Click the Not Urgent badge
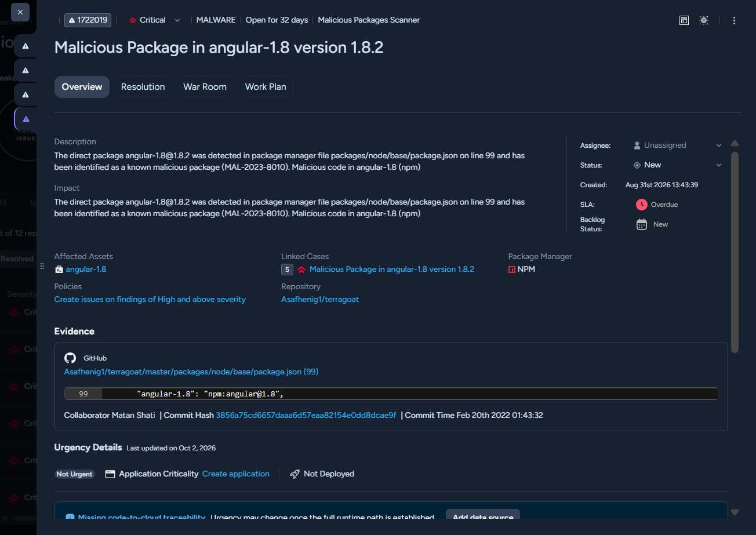756x535 pixels. coord(74,474)
